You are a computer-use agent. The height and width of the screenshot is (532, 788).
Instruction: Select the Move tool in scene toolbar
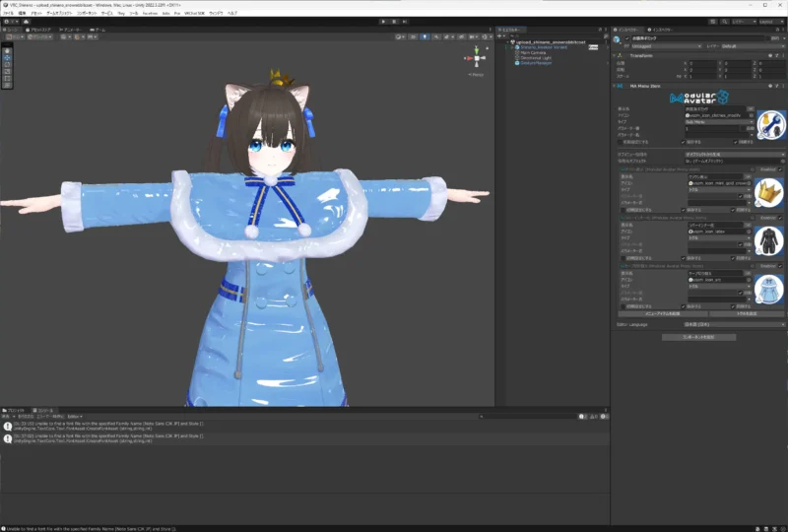click(7, 58)
